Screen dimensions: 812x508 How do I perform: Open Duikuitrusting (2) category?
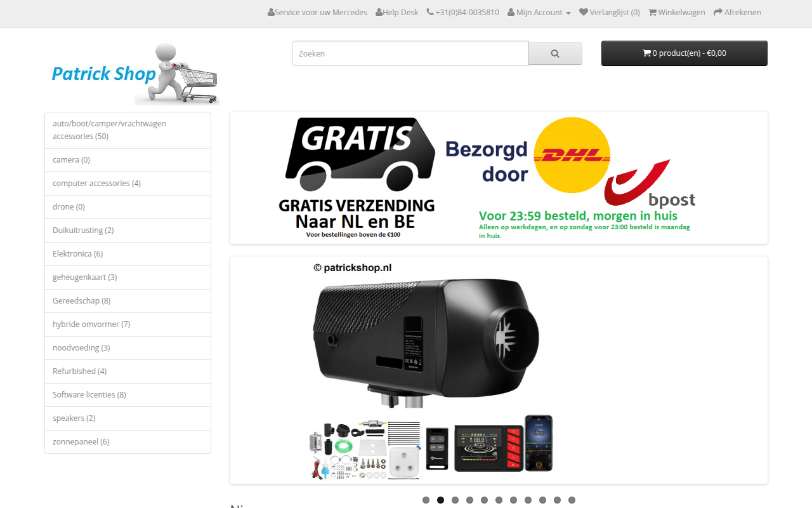point(128,231)
